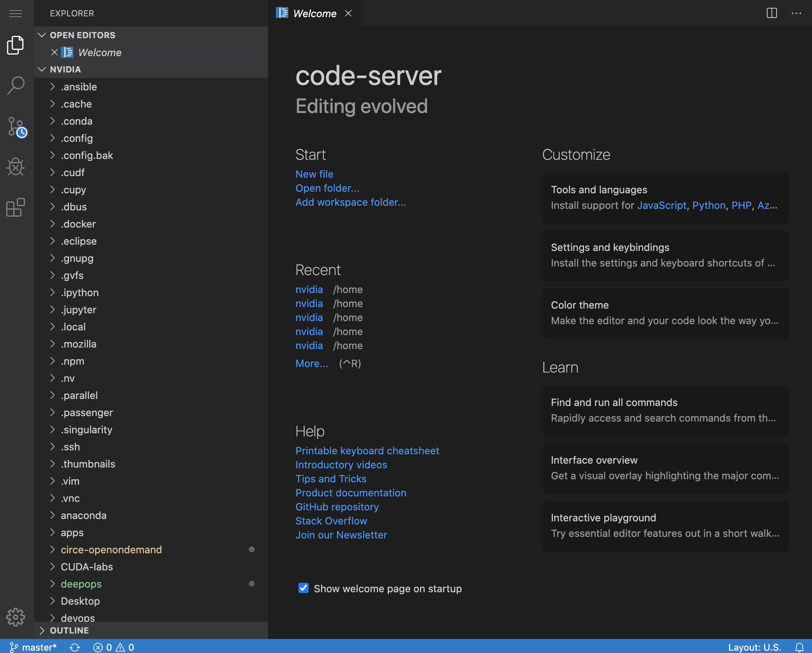Viewport: 812px width, 653px height.
Task: Open the Interactive playground card
Action: click(x=665, y=526)
